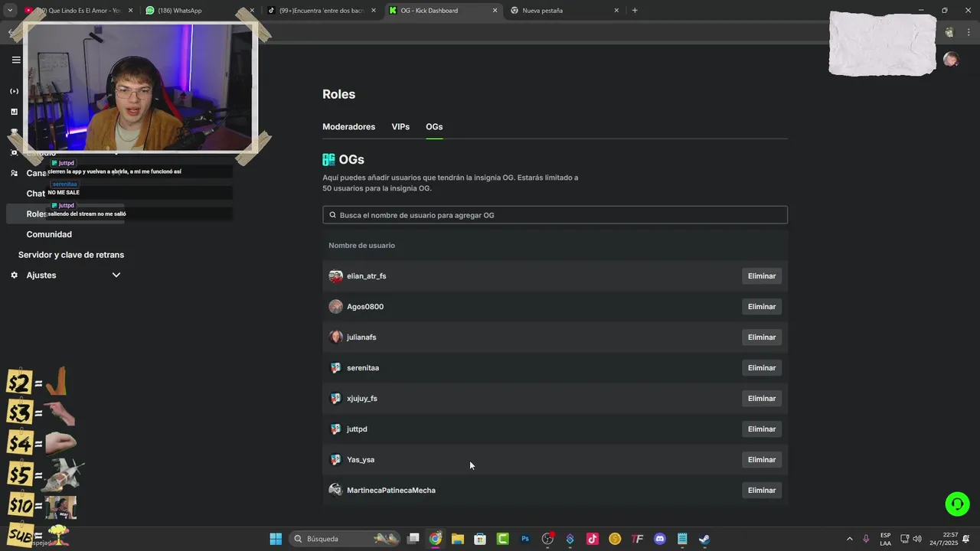The height and width of the screenshot is (551, 980).
Task: Switch to the Moderadores tab
Action: click(x=348, y=127)
